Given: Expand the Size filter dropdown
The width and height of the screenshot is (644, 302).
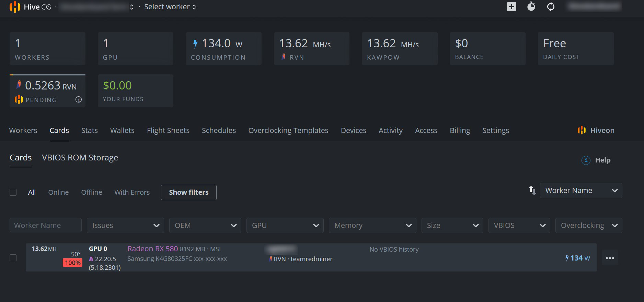Looking at the screenshot, I should point(452,225).
